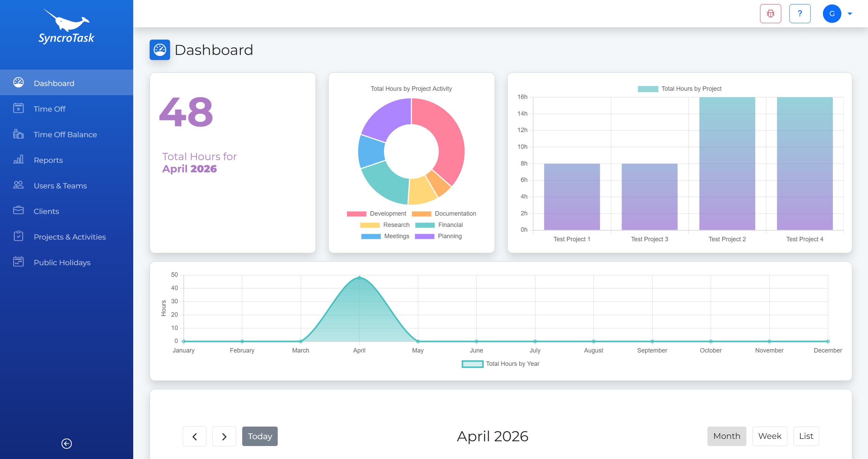Screen dimensions: 868x459
Task: Click the Today button
Action: 260,436
